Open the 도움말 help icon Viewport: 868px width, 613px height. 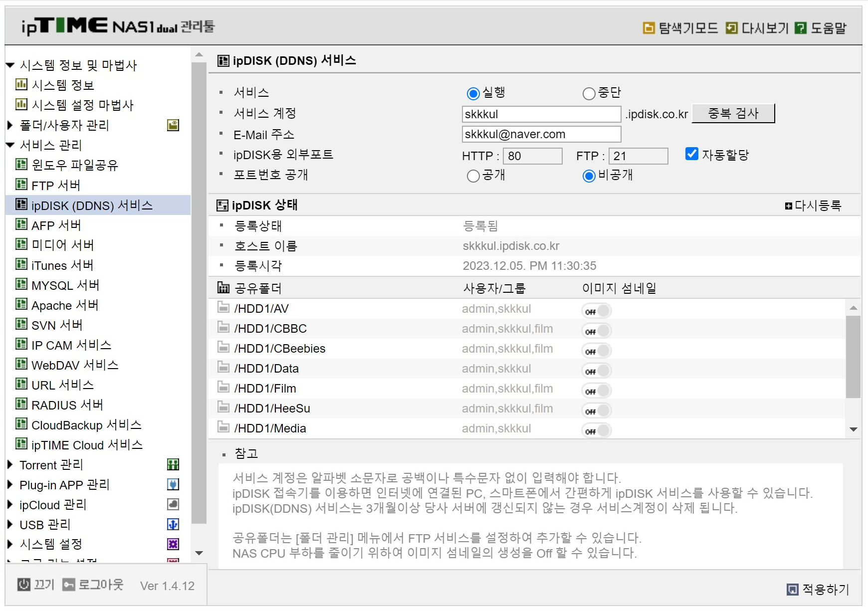click(801, 28)
